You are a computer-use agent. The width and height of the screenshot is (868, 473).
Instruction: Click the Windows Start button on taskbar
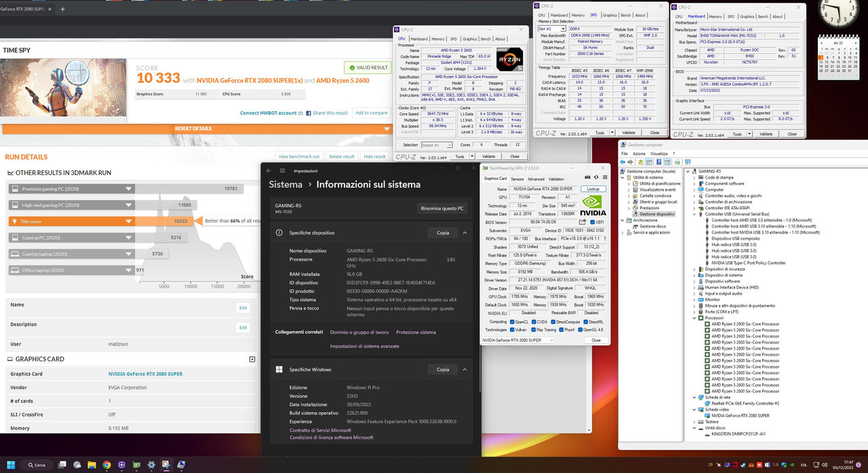(x=12, y=464)
